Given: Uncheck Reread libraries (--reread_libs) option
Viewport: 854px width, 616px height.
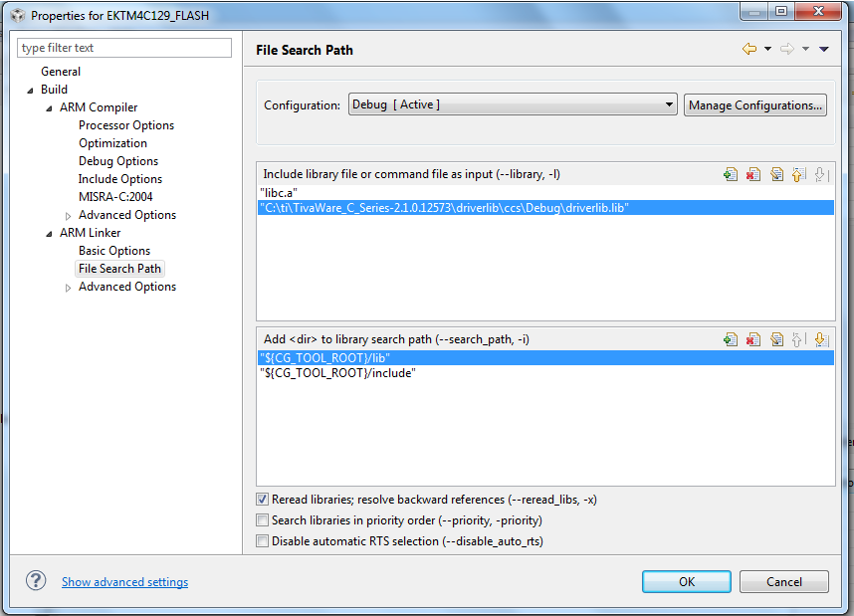Looking at the screenshot, I should point(263,499).
